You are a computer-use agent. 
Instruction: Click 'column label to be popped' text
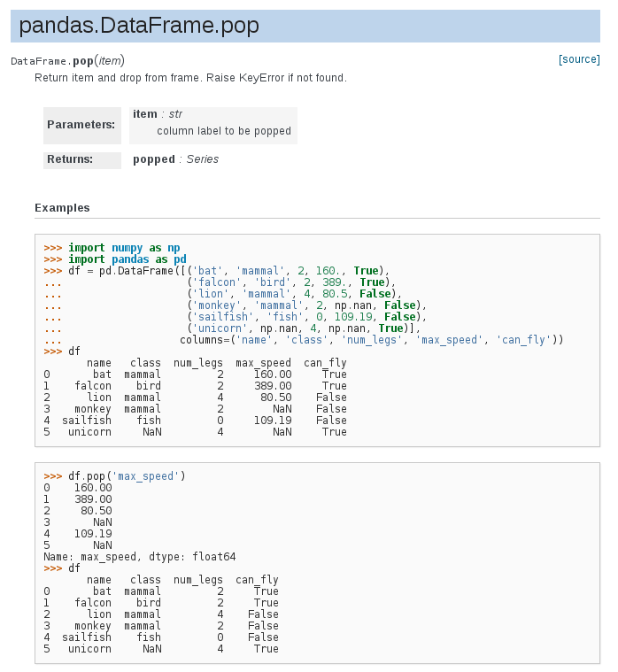[224, 131]
